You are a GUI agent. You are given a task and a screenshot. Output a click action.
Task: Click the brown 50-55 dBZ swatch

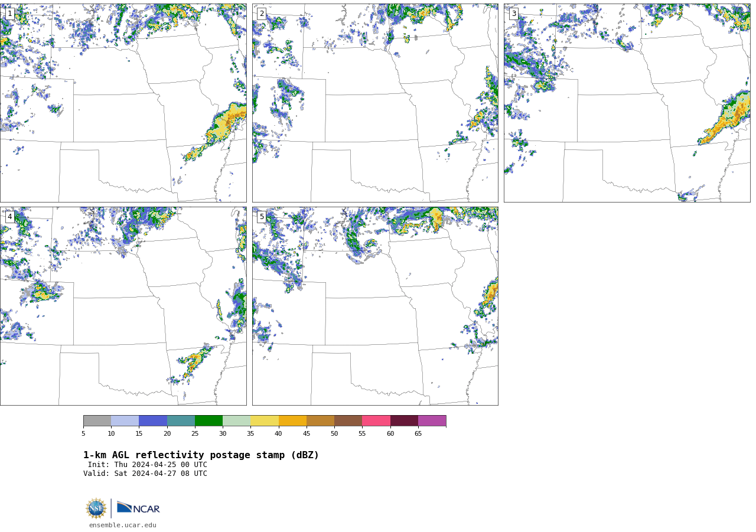point(348,420)
